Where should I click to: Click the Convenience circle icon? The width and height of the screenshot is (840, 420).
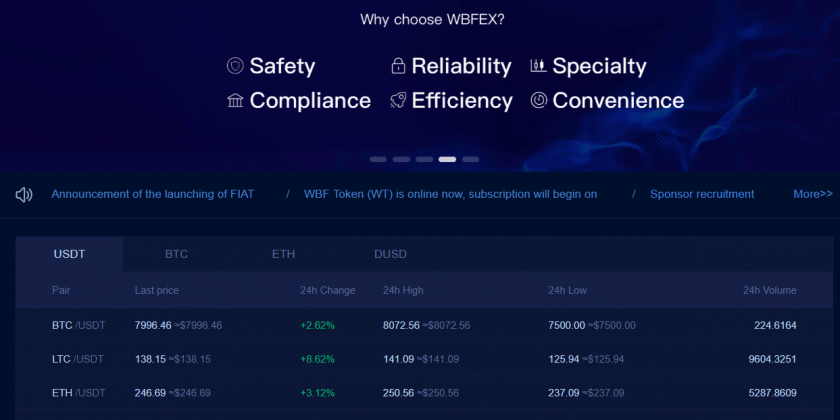click(x=538, y=101)
